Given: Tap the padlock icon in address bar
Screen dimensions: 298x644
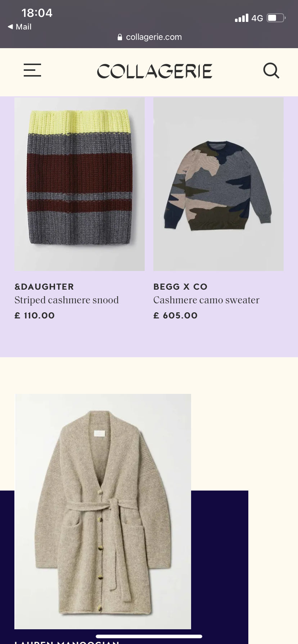Looking at the screenshot, I should tap(120, 37).
